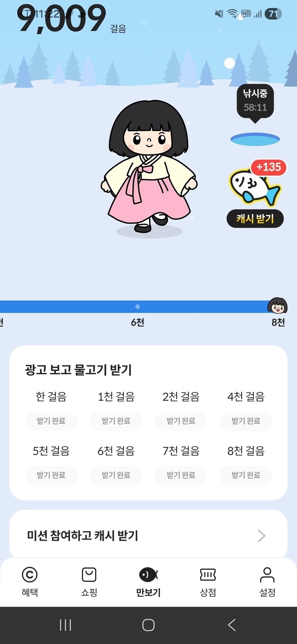This screenshot has width=297, height=644.
Task: Tap the 6천 marker dot on progress bar
Action: 138,307
